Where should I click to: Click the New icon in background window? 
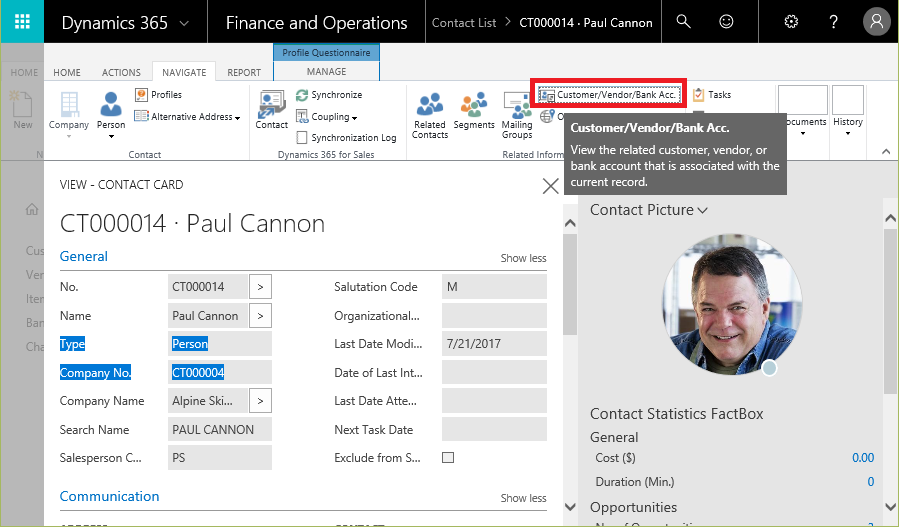22,110
